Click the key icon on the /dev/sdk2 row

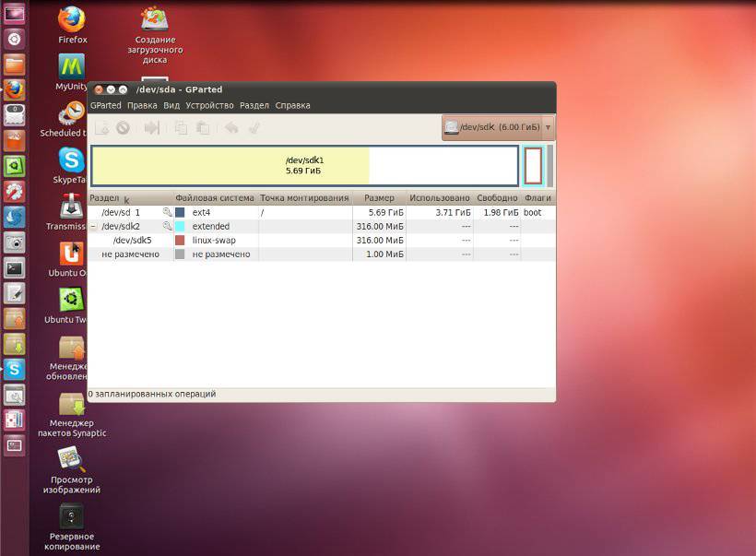coord(167,226)
